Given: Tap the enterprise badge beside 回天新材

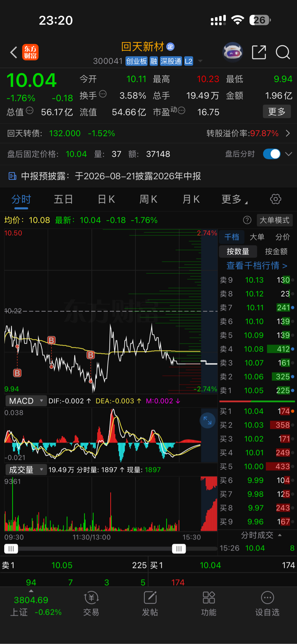Looking at the screenshot, I should click(171, 47).
